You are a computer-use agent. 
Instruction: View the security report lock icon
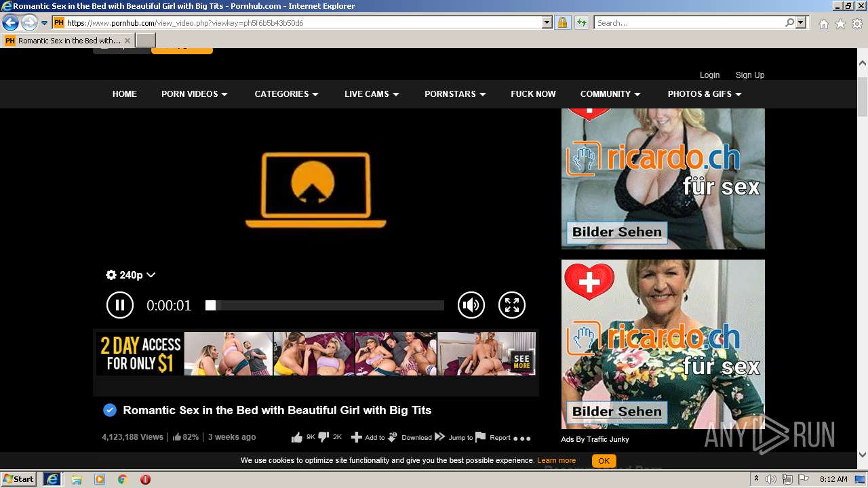pyautogui.click(x=562, y=23)
